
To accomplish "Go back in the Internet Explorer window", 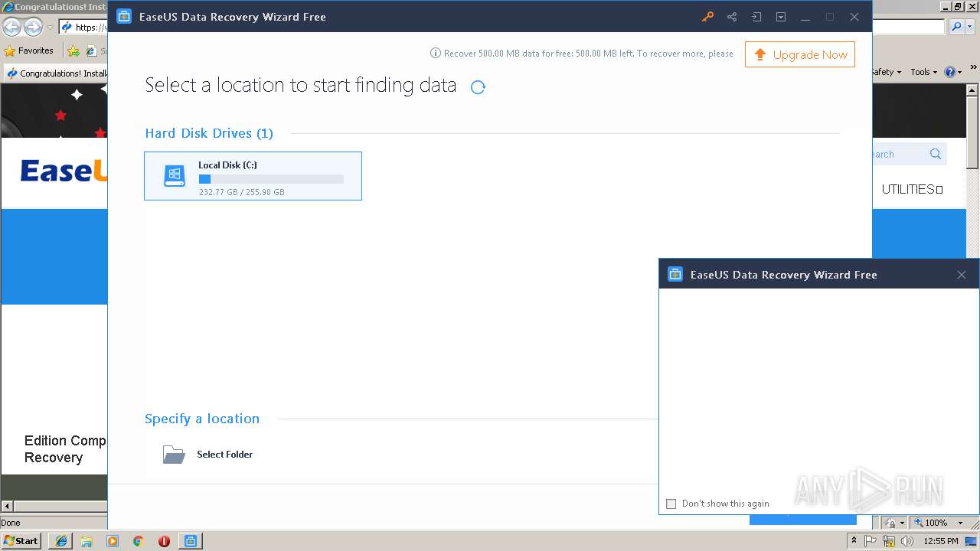I will pos(11,28).
